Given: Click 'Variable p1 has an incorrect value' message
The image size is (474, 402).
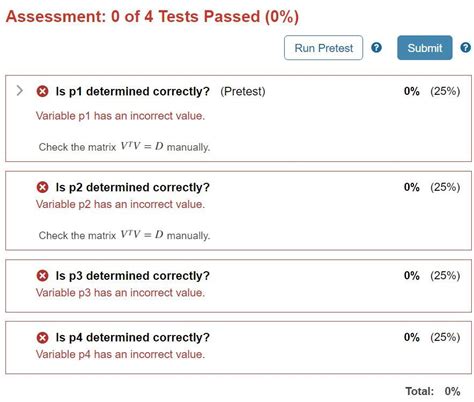Looking at the screenshot, I should 120,116.
